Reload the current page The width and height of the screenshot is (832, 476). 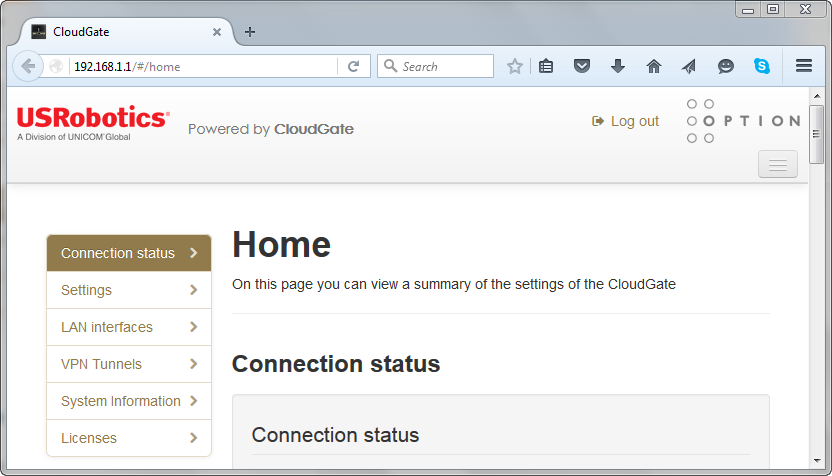(x=353, y=66)
